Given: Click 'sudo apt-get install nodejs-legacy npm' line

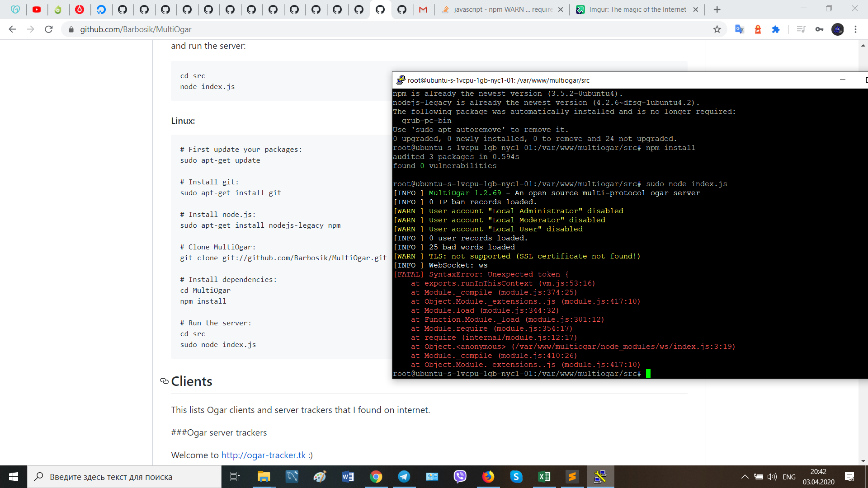Looking at the screenshot, I should pos(260,225).
